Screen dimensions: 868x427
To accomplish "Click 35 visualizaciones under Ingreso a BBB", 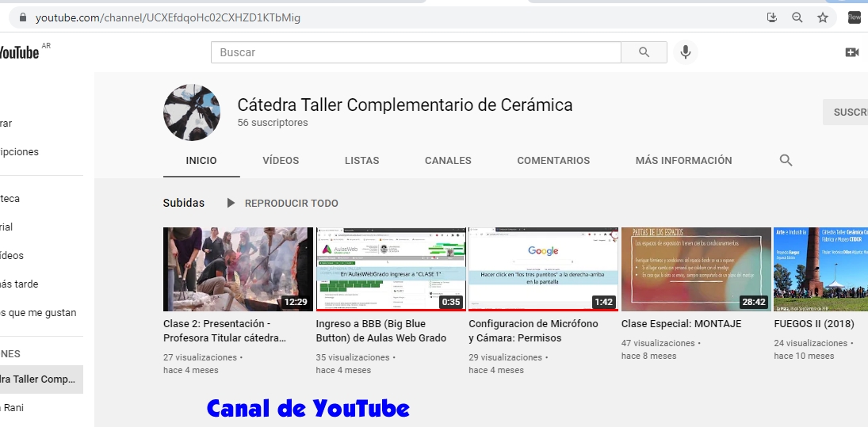I will tap(353, 357).
